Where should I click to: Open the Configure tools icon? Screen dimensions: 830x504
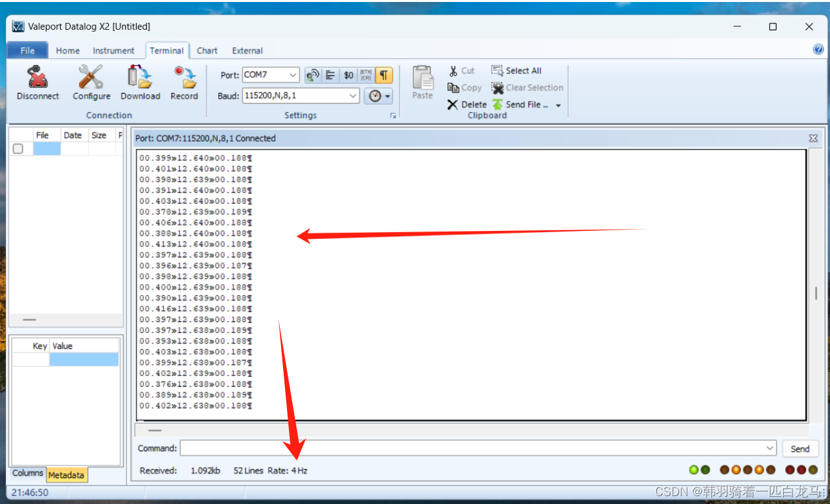[x=91, y=77]
